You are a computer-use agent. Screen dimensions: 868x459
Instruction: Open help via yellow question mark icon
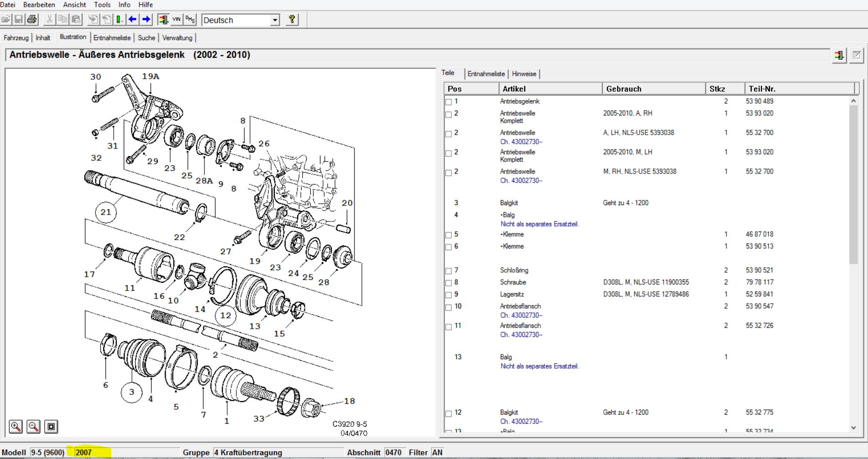coord(292,20)
